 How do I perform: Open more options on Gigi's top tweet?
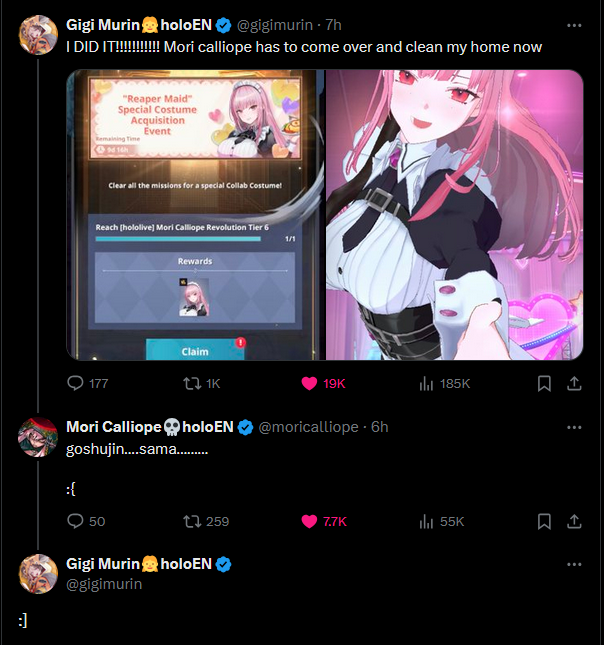point(574,26)
